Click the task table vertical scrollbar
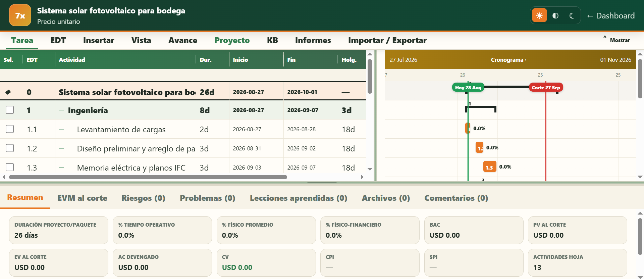The image size is (644, 279). pos(370,77)
